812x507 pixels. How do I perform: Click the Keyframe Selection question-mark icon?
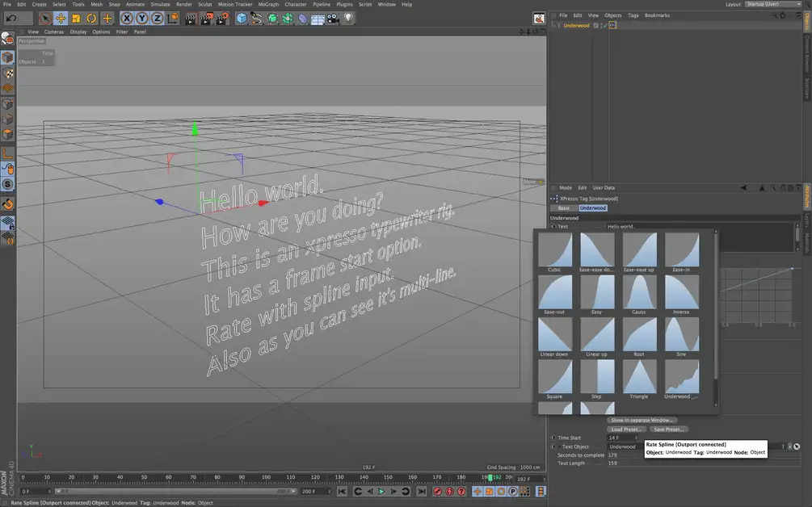pos(461,492)
